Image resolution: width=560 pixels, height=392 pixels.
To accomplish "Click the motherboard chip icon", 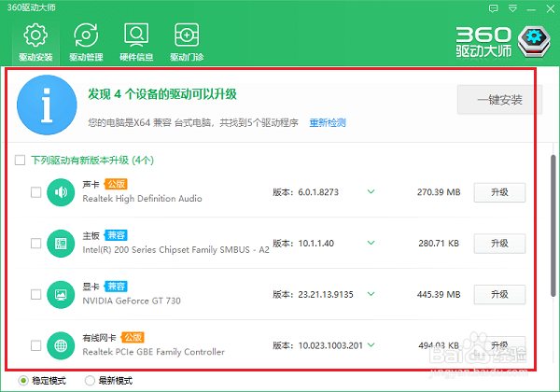I will [61, 244].
